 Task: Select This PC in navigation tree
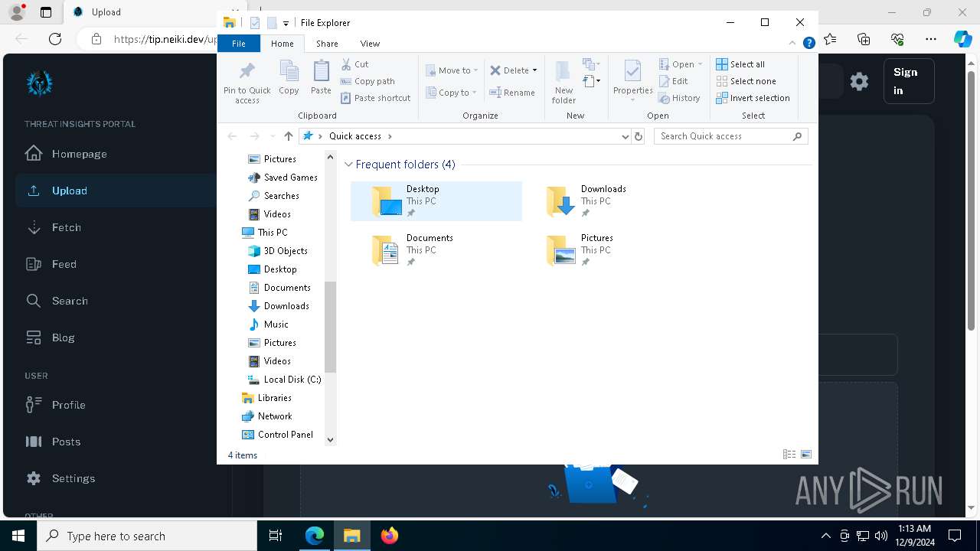(272, 233)
